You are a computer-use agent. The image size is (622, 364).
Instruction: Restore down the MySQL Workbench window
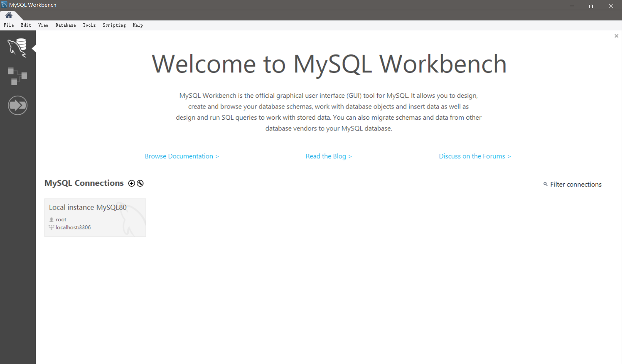pyautogui.click(x=591, y=6)
